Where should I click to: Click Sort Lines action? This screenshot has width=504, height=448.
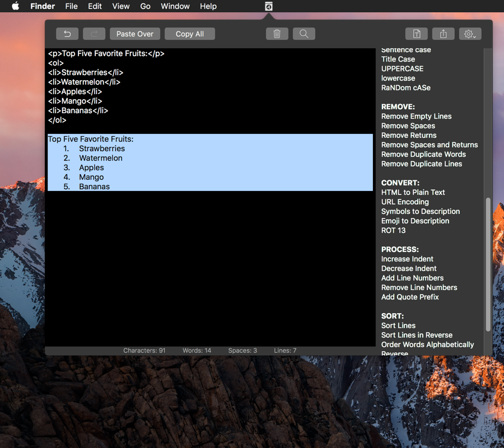pyautogui.click(x=398, y=325)
